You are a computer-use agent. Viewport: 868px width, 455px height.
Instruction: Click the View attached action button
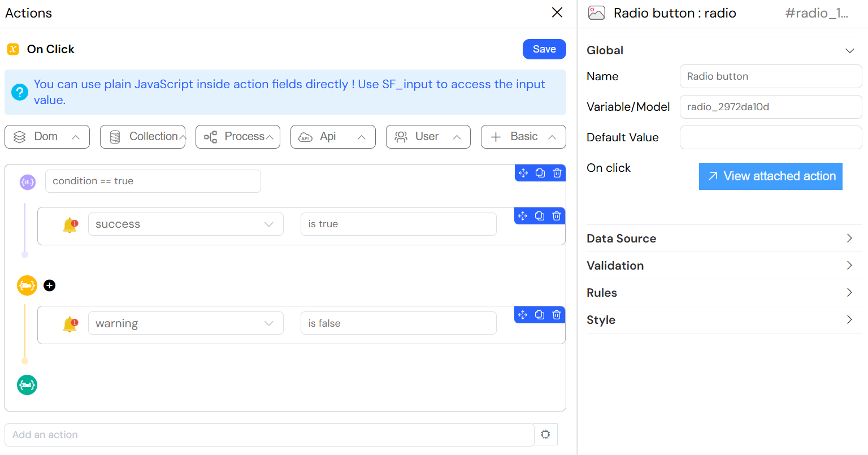click(770, 176)
